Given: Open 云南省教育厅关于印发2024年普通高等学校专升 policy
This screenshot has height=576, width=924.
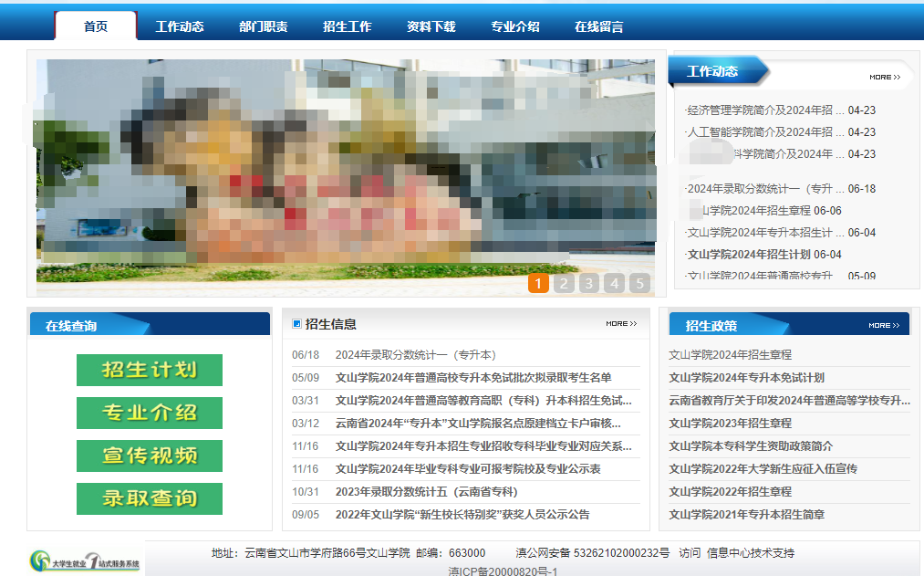Looking at the screenshot, I should pyautogui.click(x=790, y=401).
